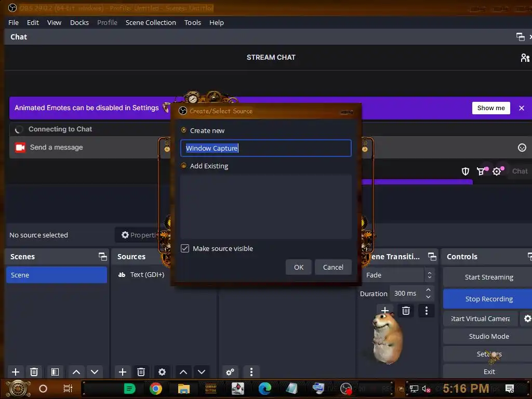Viewport: 532px width, 399px height.
Task: Move source up with arrow icon
Action: 183,372
